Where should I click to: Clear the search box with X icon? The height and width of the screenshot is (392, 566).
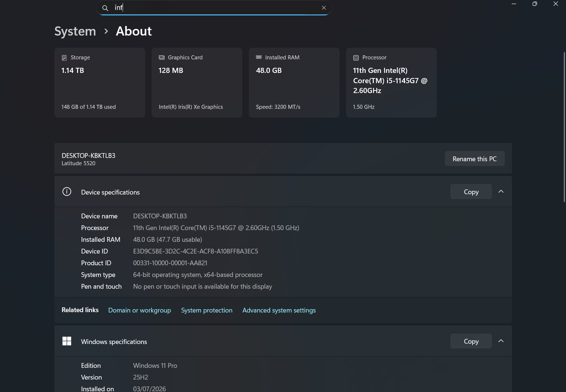click(x=324, y=8)
